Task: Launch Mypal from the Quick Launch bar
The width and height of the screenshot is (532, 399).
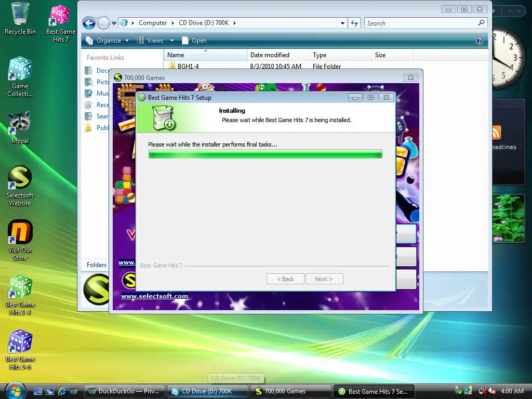Action: [74, 391]
